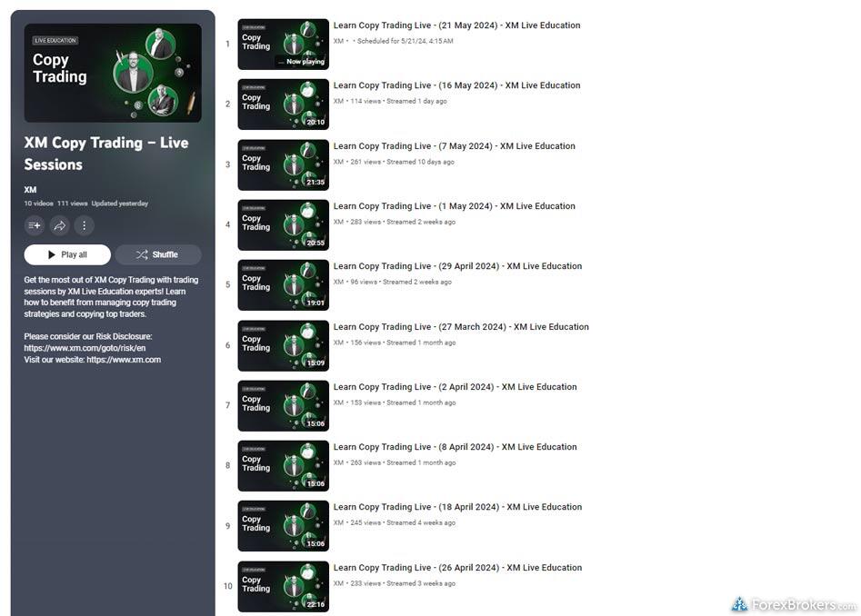Open the 29 April 2024 video title
The height and width of the screenshot is (616, 861).
coord(457,266)
